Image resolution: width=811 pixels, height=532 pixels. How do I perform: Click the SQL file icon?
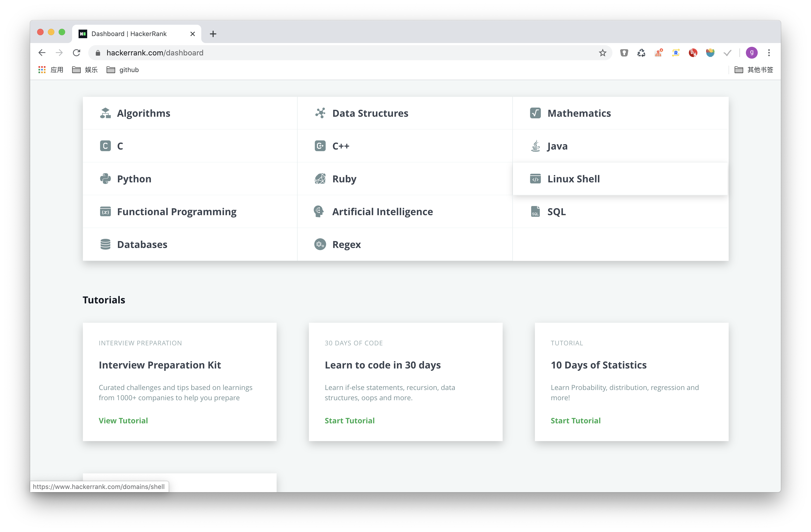535,211
